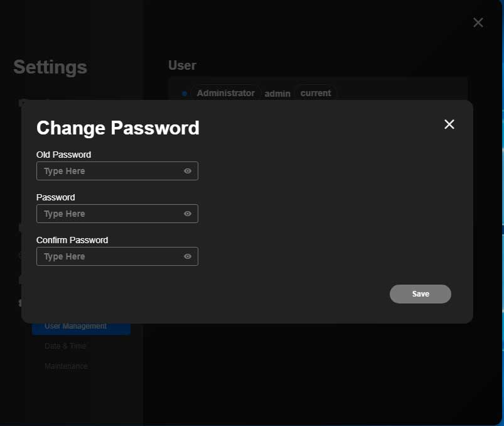
Task: Click the Administrator role badge
Action: [225, 93]
